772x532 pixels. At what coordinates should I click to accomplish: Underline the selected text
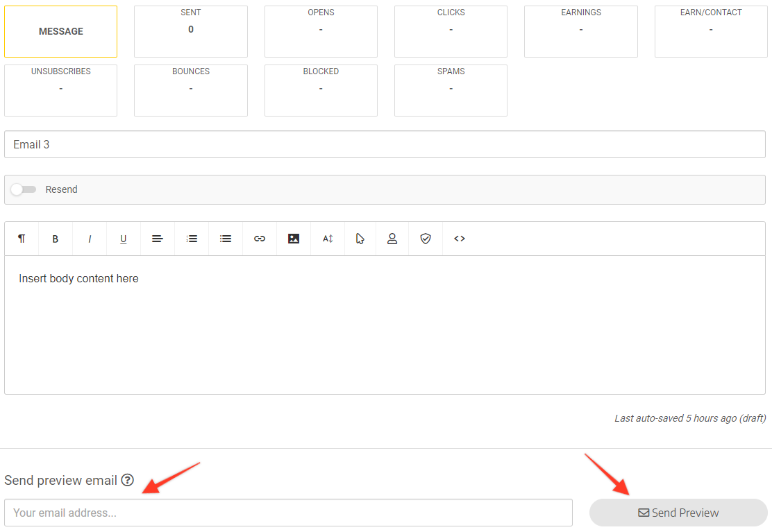coord(123,239)
